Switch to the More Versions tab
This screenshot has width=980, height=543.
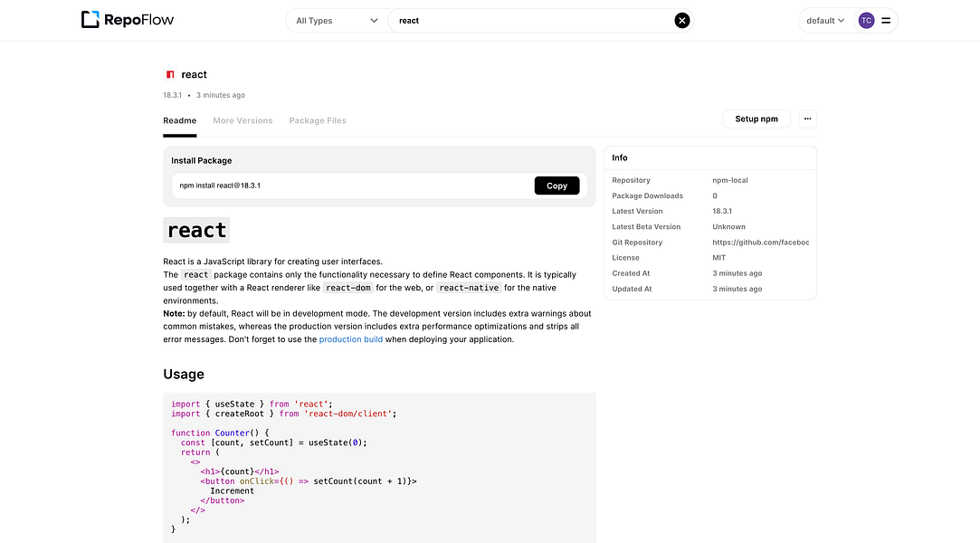[243, 120]
